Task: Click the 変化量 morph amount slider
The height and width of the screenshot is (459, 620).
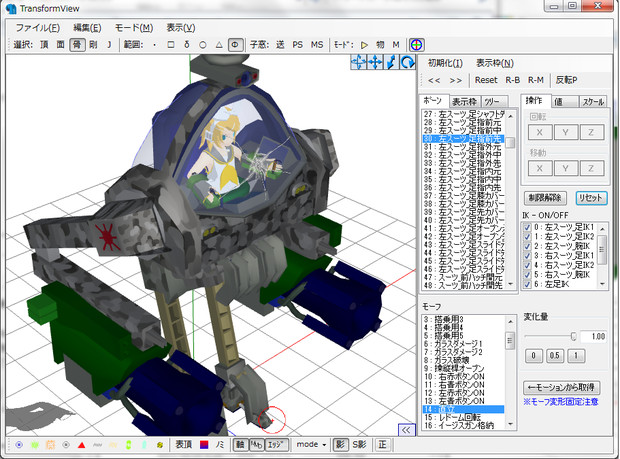Action: click(550, 336)
